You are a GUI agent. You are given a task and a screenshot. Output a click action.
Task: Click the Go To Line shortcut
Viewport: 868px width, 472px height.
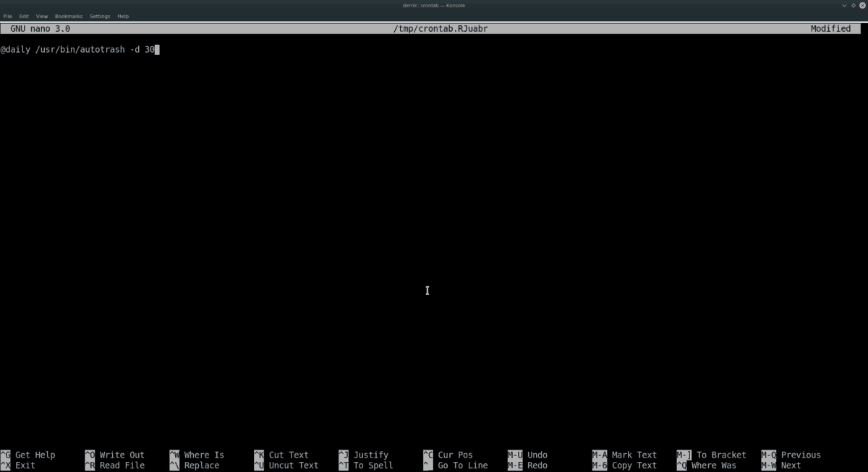[x=463, y=465]
